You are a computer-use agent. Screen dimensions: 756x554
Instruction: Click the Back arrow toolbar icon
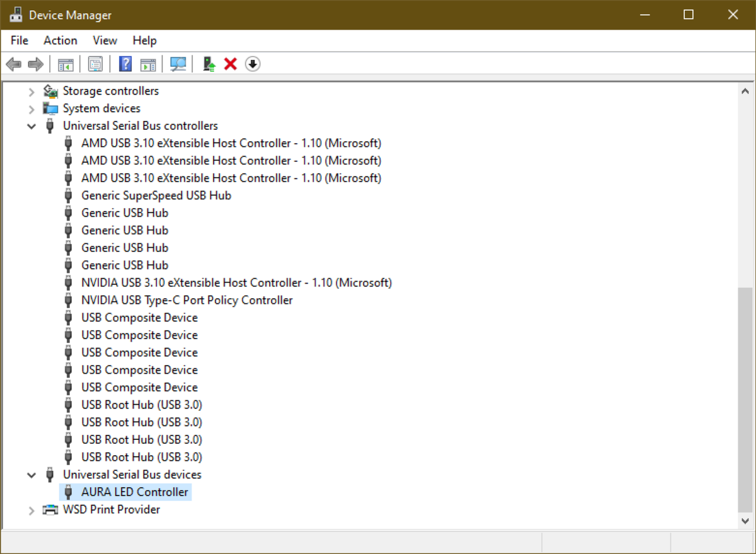coord(13,64)
